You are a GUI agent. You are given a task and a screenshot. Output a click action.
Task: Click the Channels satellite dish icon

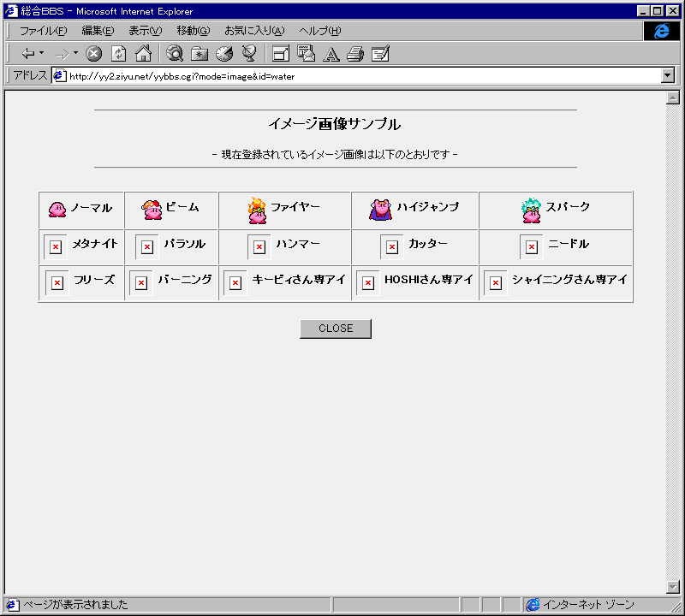click(249, 53)
